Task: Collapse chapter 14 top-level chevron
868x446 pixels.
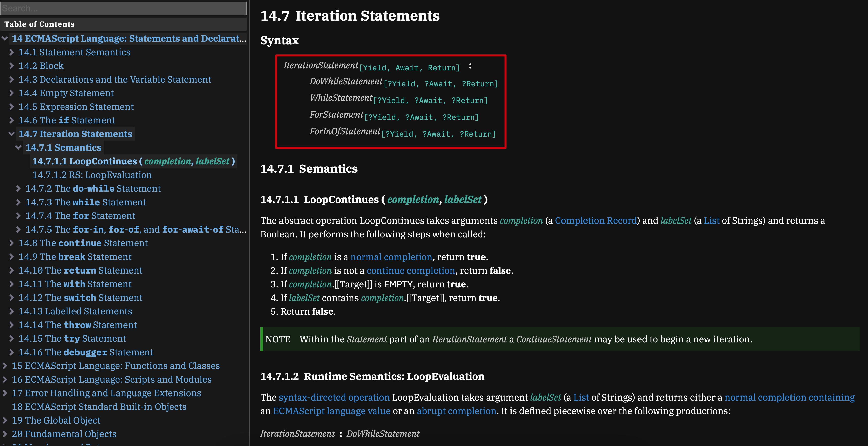Action: (5, 38)
